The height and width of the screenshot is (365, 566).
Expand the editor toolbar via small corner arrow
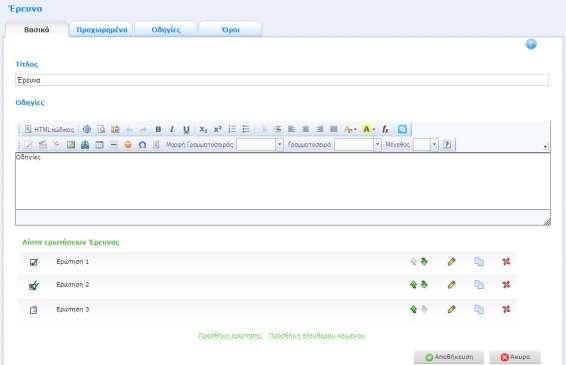pyautogui.click(x=545, y=147)
